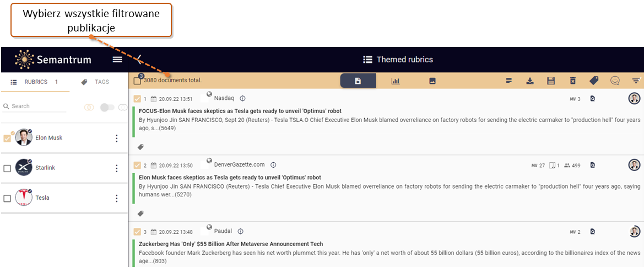Click the document search icon on Paudal row
644x272 pixels.
tap(592, 232)
